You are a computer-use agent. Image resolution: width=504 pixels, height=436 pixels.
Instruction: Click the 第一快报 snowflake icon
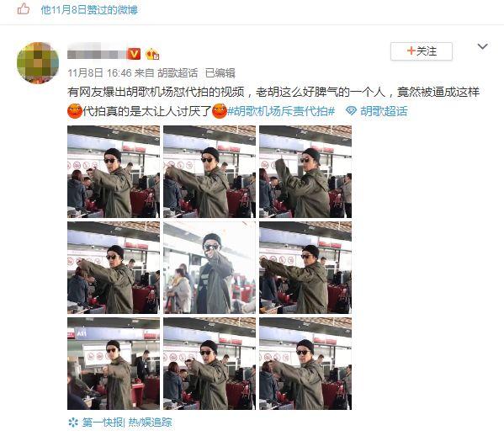pos(73,423)
